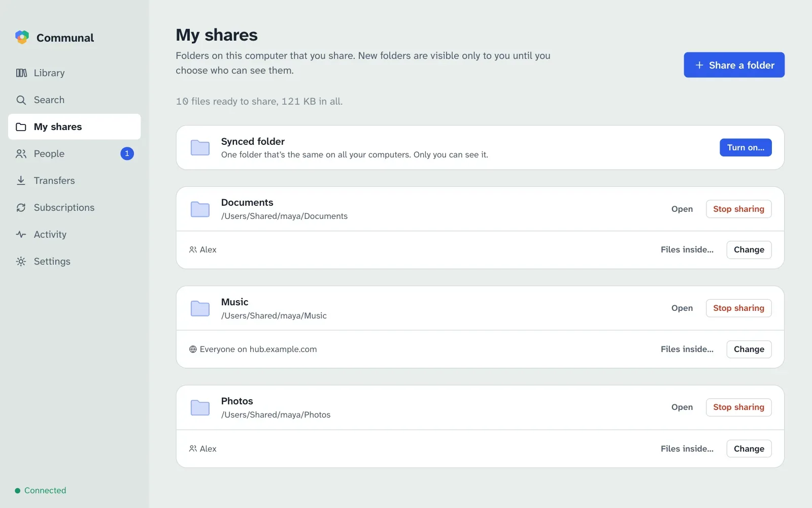Click the Photos folder icon
Image resolution: width=812 pixels, height=508 pixels.
click(200, 407)
